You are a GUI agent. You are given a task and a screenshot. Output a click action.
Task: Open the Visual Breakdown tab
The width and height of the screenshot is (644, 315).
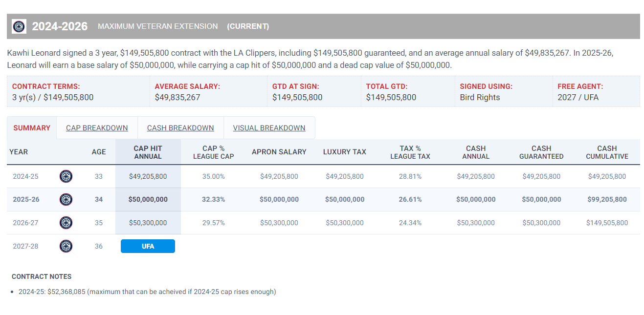269,128
